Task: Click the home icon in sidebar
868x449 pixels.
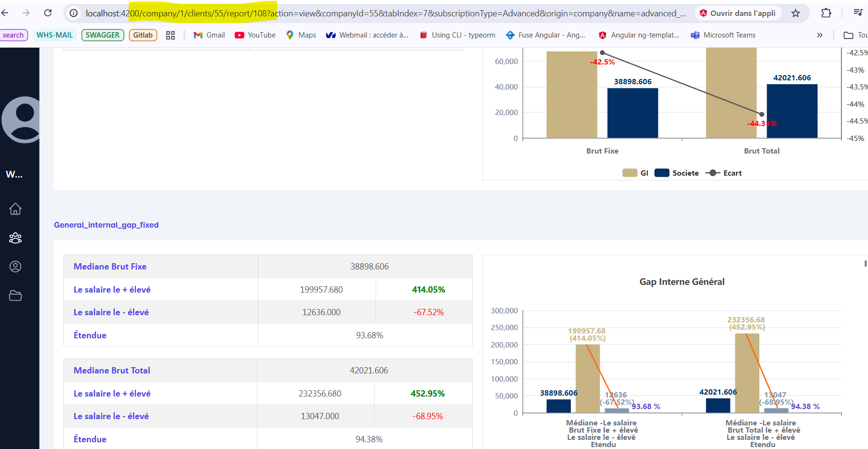Action: 15,209
